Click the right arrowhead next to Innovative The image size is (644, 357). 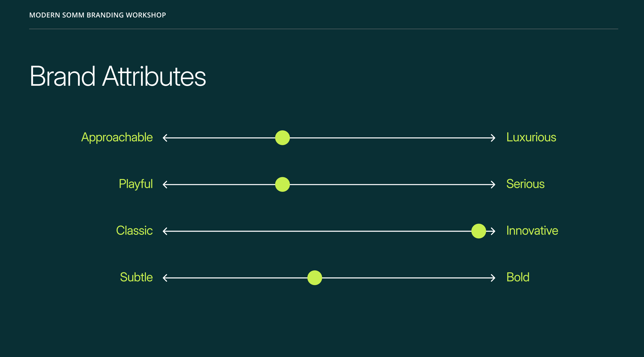tap(493, 231)
